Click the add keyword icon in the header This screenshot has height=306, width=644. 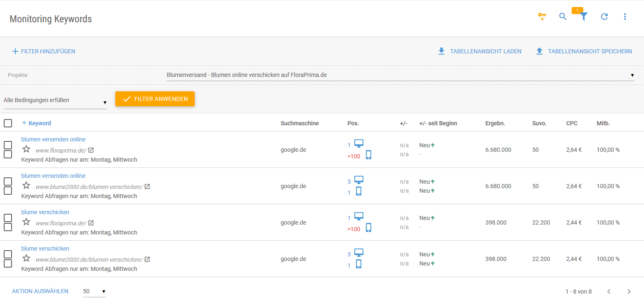click(542, 17)
